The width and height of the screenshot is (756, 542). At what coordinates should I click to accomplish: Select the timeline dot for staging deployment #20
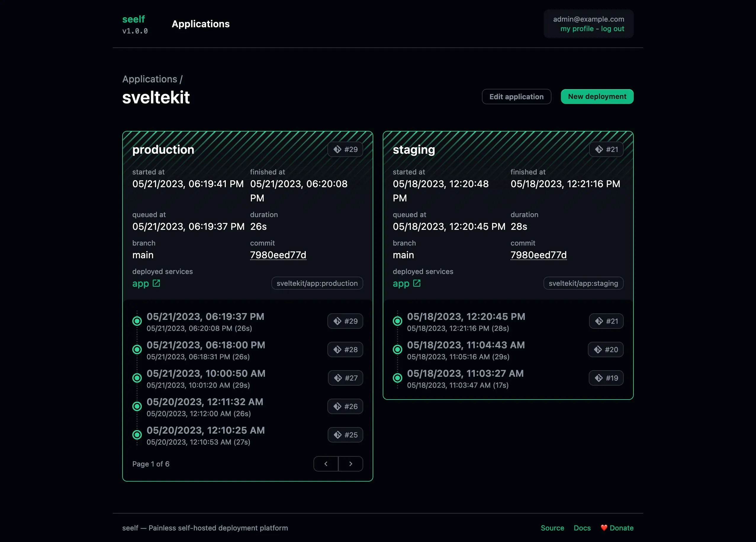click(397, 349)
